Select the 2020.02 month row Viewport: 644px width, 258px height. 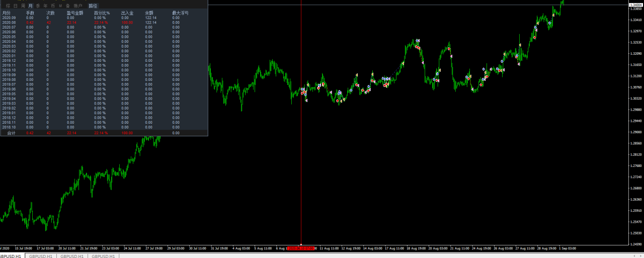(104, 51)
